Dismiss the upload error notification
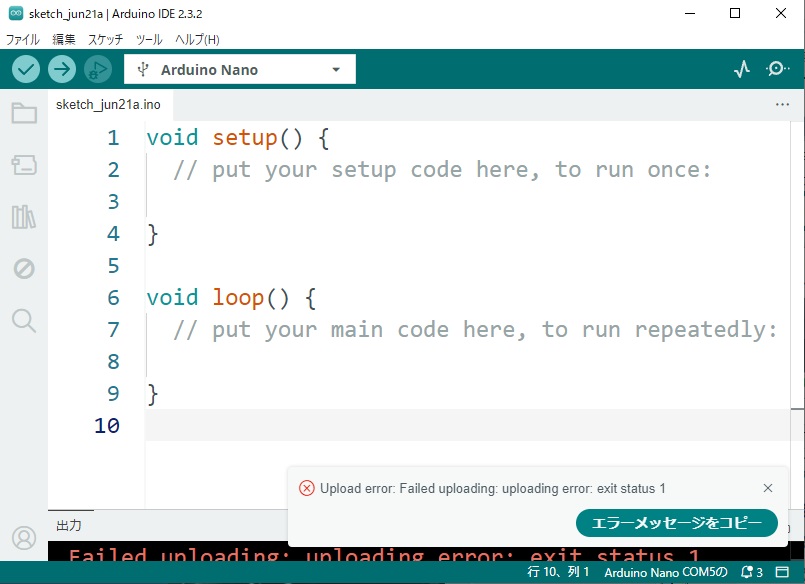 tap(768, 488)
